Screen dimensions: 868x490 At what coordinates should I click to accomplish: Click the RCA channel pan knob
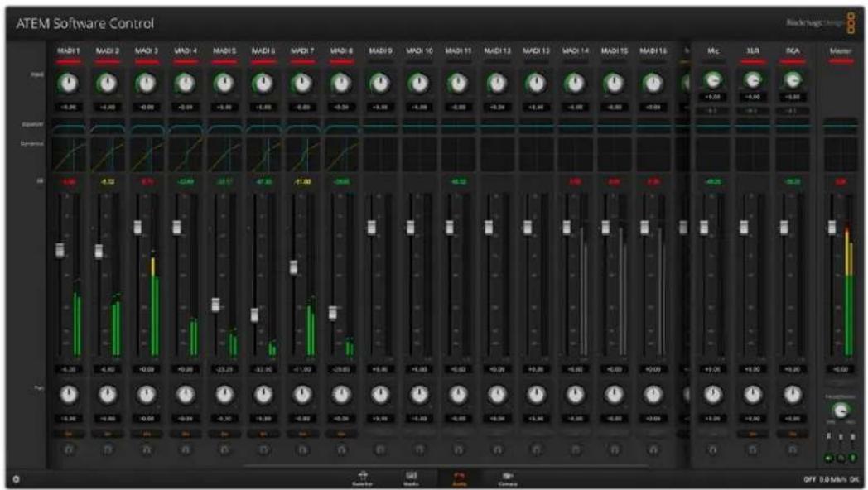(x=793, y=394)
